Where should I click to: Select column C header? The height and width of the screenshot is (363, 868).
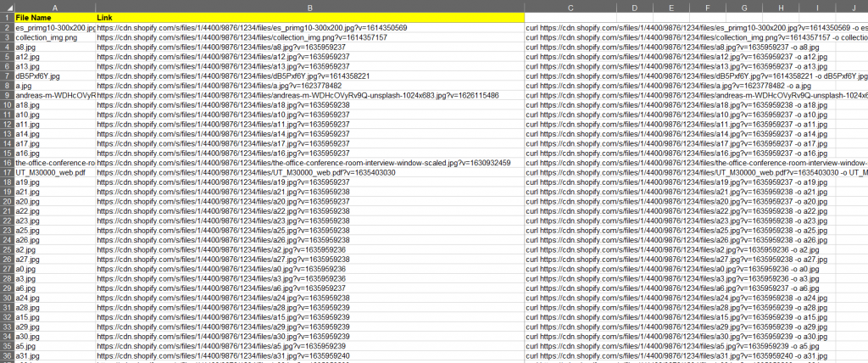(570, 8)
